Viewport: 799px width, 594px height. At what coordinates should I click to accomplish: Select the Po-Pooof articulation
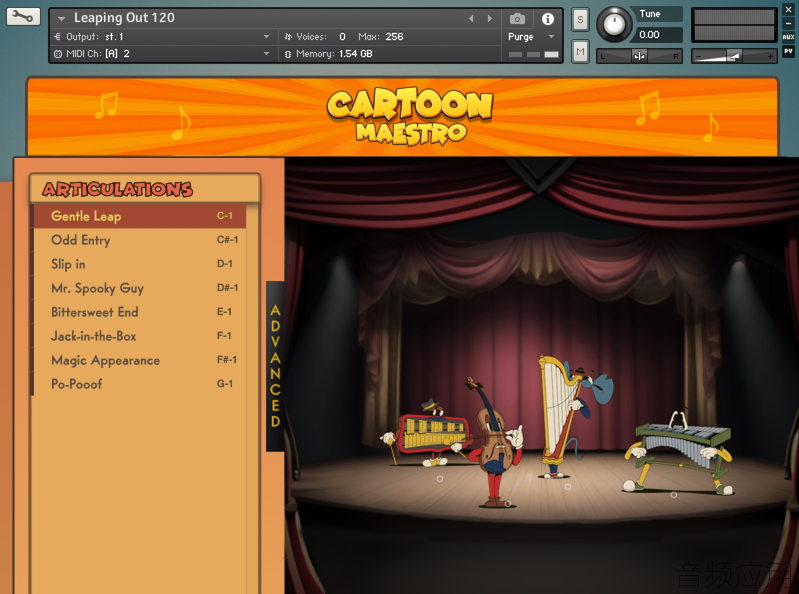[x=140, y=384]
